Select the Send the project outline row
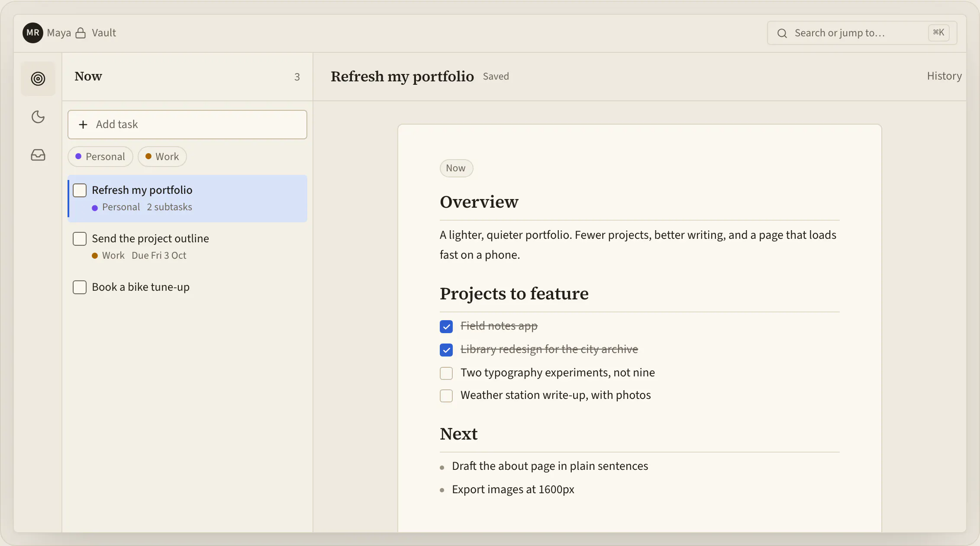980x546 pixels. 187,247
